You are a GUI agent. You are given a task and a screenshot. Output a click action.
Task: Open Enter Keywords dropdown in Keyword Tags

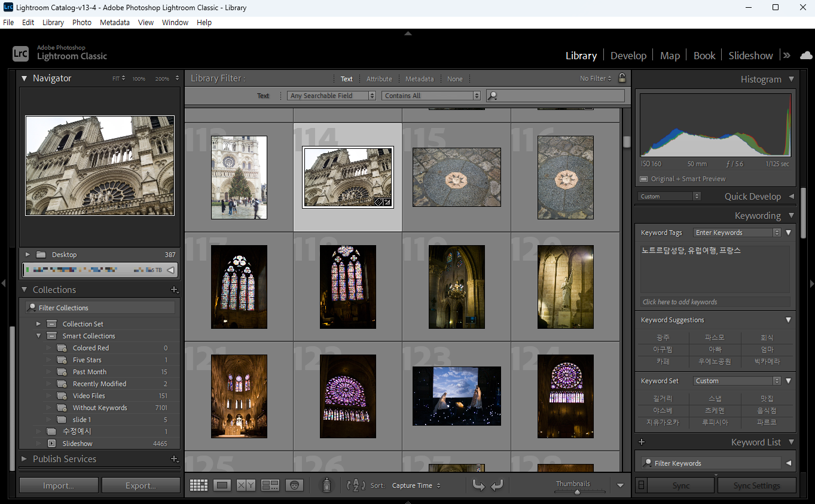pos(737,233)
